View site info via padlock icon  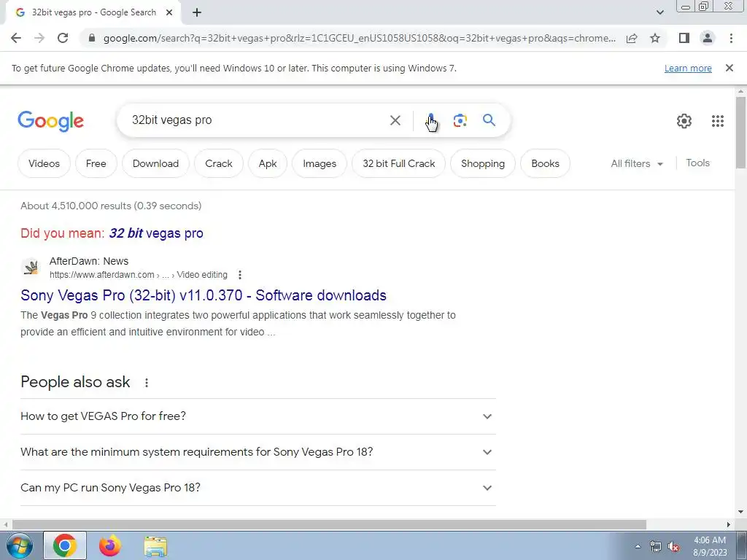pyautogui.click(x=92, y=38)
